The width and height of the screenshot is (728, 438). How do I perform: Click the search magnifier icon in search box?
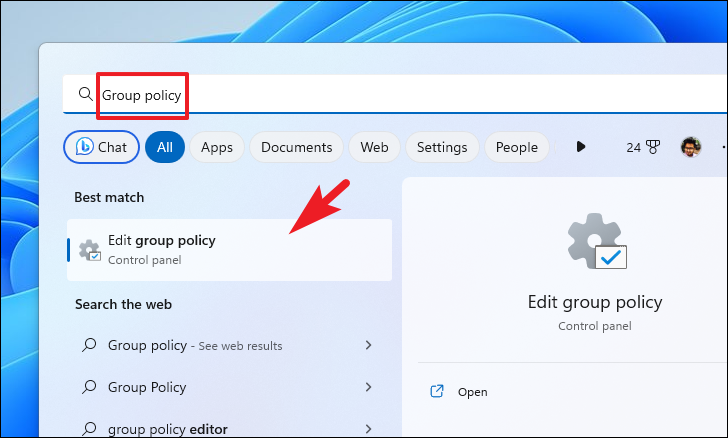[x=85, y=94]
